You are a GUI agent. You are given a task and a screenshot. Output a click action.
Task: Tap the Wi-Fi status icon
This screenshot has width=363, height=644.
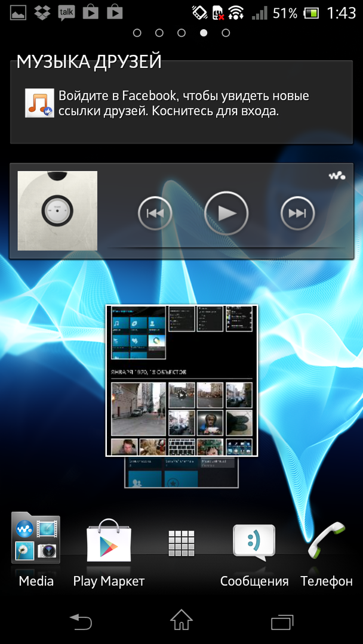pyautogui.click(x=236, y=13)
